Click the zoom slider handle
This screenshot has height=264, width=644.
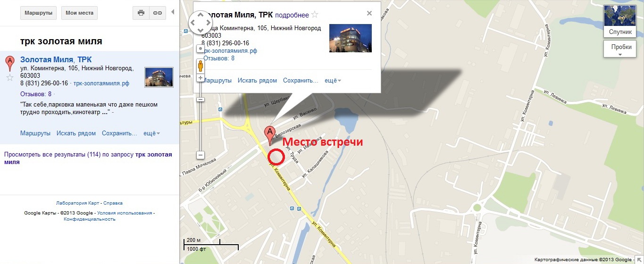pyautogui.click(x=201, y=99)
